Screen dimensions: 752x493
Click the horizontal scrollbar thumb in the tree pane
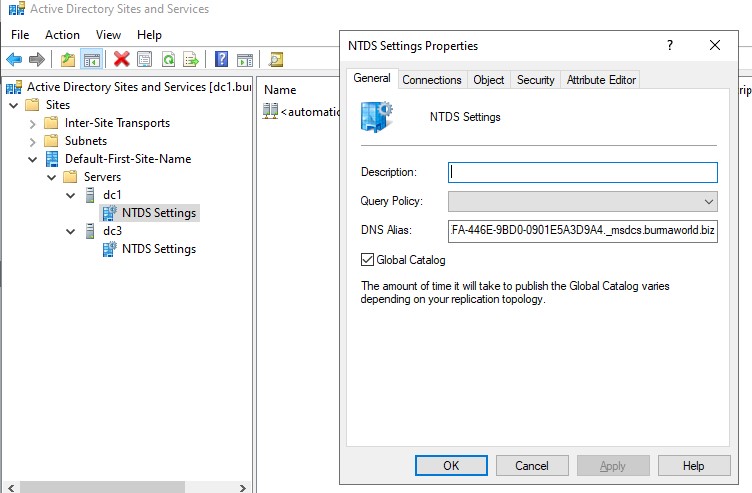coord(102,487)
